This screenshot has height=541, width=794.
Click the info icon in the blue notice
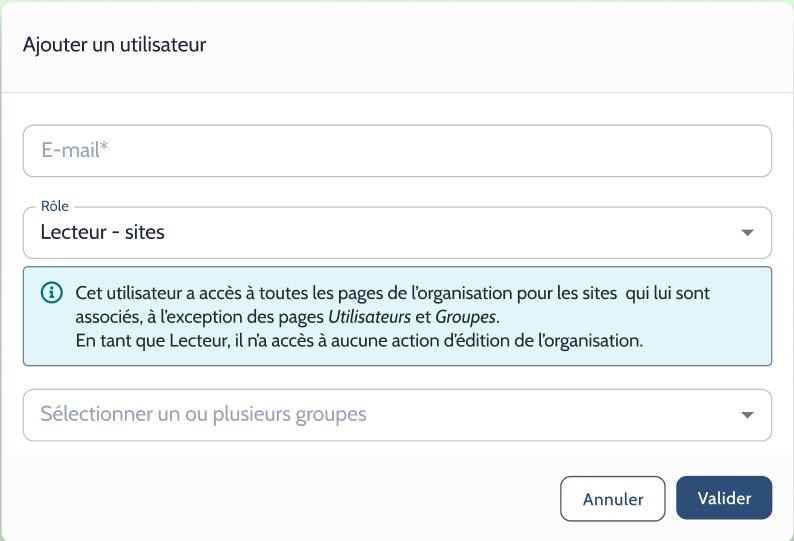pos(52,293)
